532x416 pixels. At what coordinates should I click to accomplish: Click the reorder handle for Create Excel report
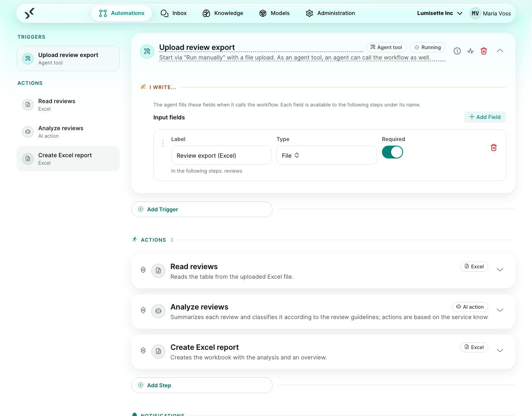tap(143, 351)
